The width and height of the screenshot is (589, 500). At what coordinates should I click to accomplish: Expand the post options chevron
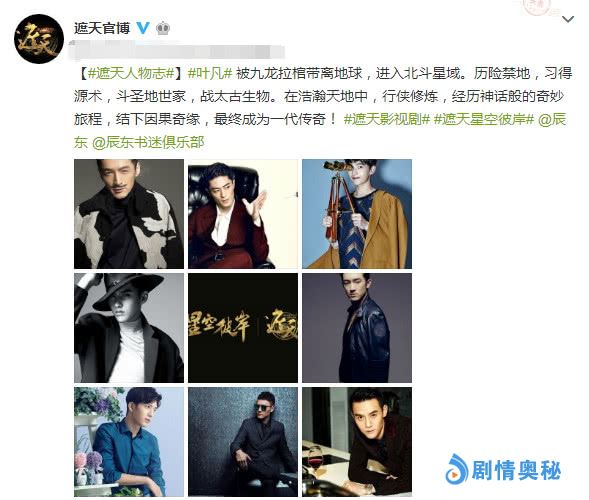(x=568, y=19)
